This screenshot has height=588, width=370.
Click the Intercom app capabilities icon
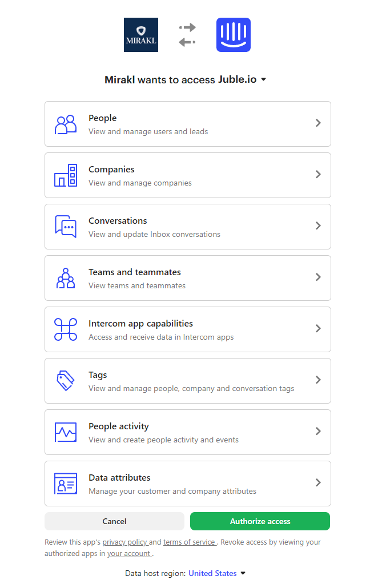(66, 329)
